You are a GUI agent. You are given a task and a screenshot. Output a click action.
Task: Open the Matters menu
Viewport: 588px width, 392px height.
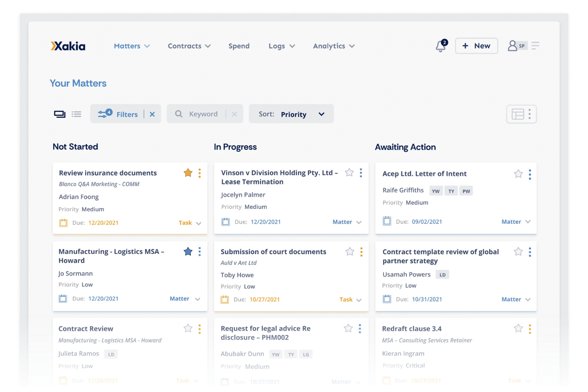click(132, 46)
